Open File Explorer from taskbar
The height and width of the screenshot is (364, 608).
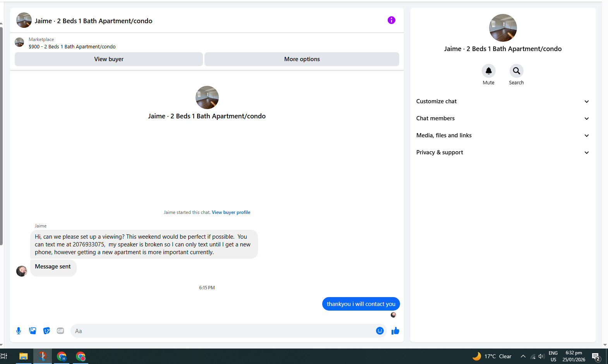point(24,356)
